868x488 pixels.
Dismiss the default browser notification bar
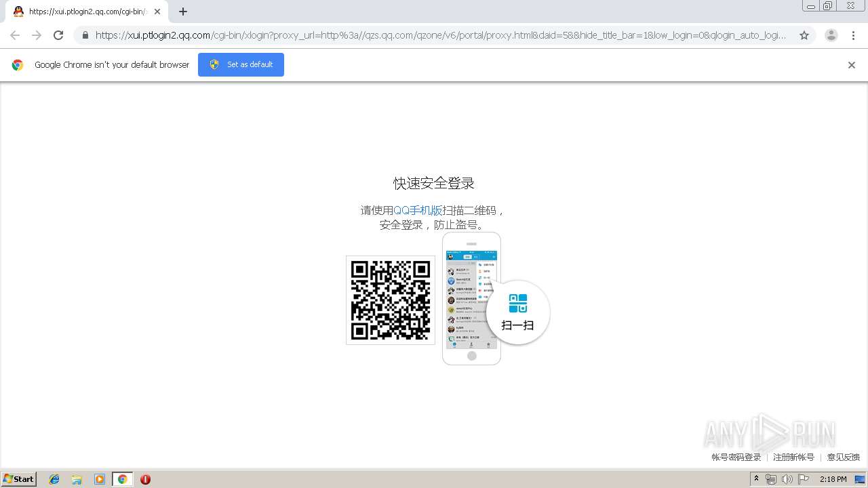point(852,65)
